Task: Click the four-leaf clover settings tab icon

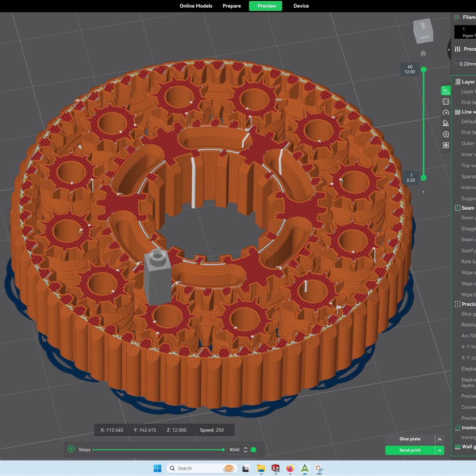Action: click(446, 145)
